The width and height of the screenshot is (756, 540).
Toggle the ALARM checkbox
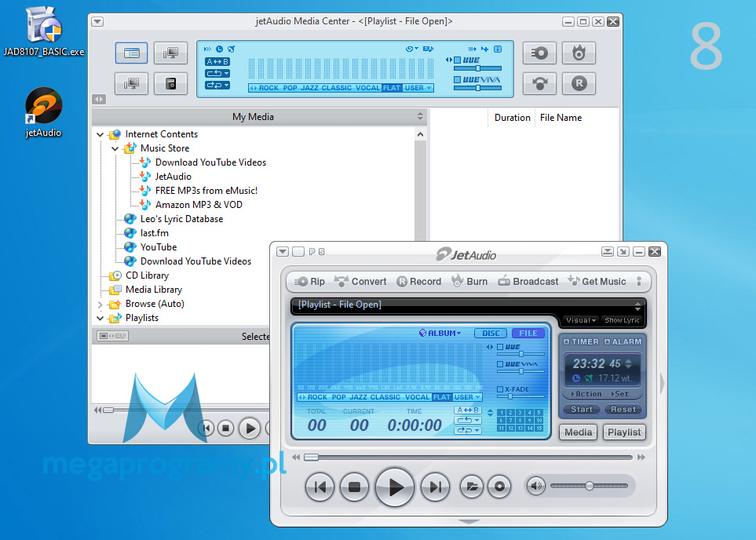607,342
